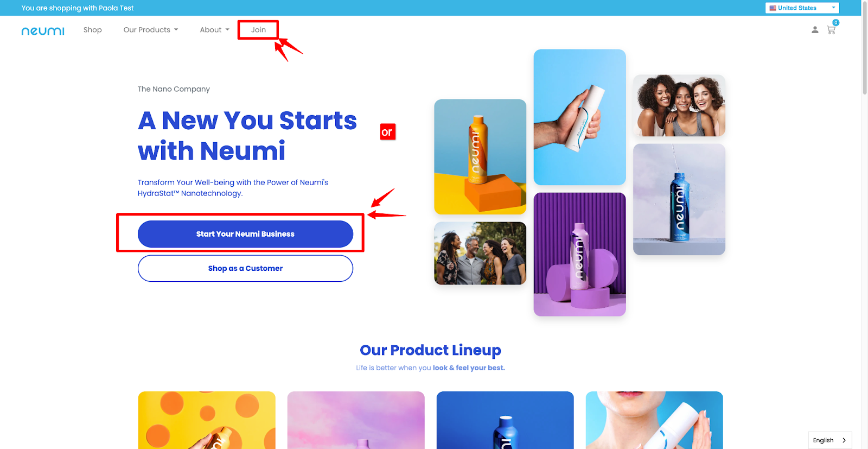Open the yellow orange-dotted product card
Screen dimensions: 868x449
click(207, 420)
